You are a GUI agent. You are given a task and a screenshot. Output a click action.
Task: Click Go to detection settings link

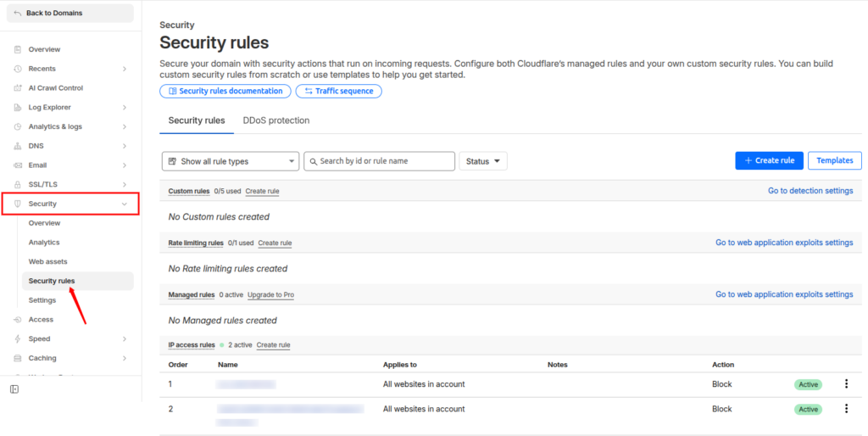[810, 191]
